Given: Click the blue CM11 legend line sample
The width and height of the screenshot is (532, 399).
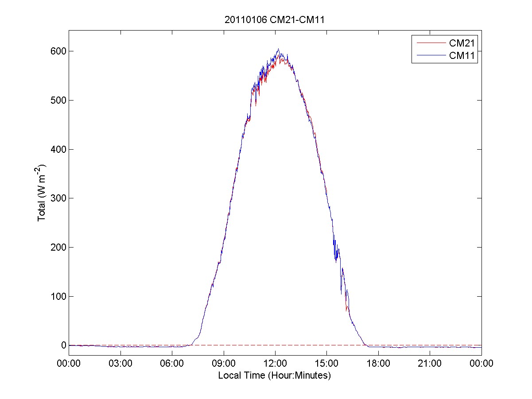Looking at the screenshot, I should pos(430,55).
